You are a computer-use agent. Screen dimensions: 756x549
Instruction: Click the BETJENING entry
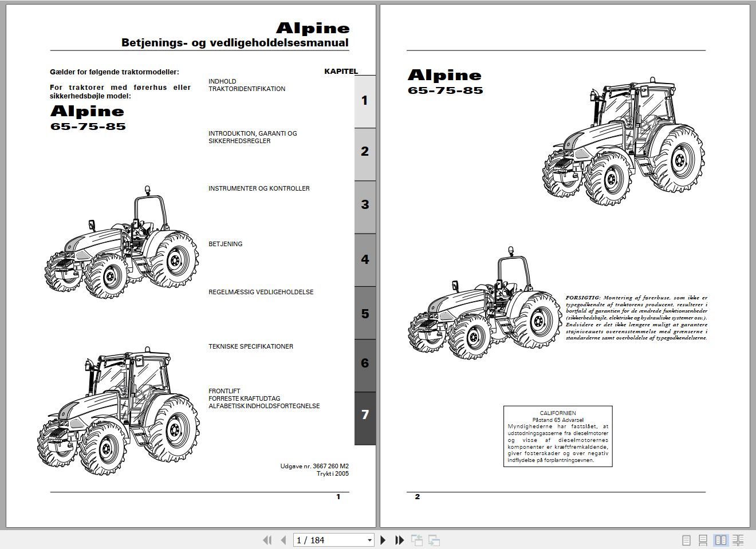pyautogui.click(x=226, y=244)
